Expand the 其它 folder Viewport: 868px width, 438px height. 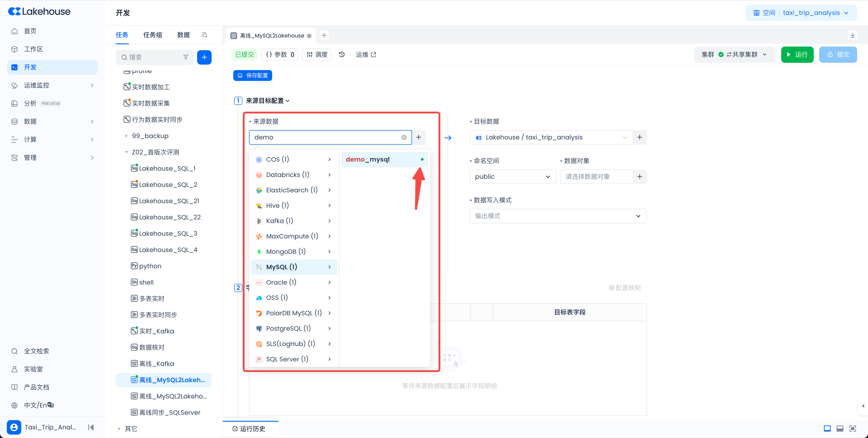[119, 429]
